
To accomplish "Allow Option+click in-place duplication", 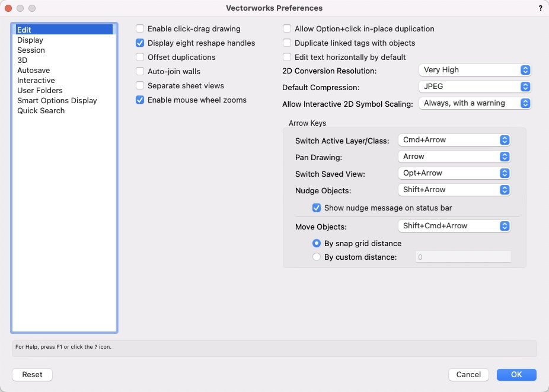I will pos(287,28).
